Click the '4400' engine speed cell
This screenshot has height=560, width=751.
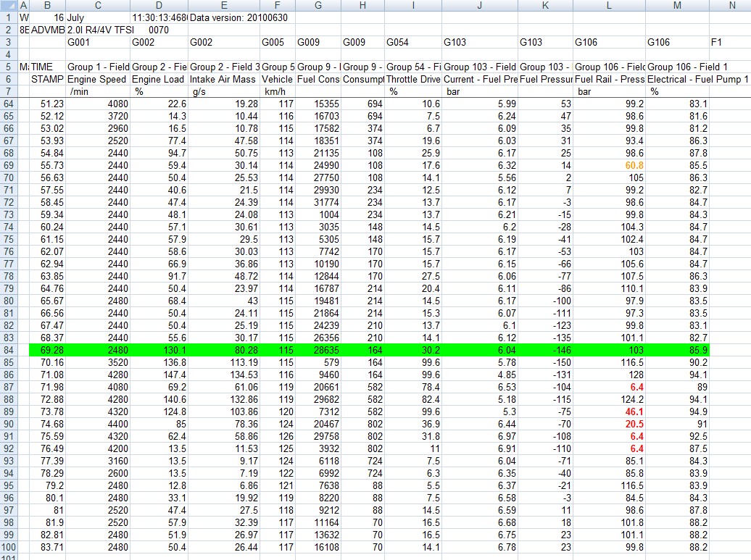coord(98,424)
